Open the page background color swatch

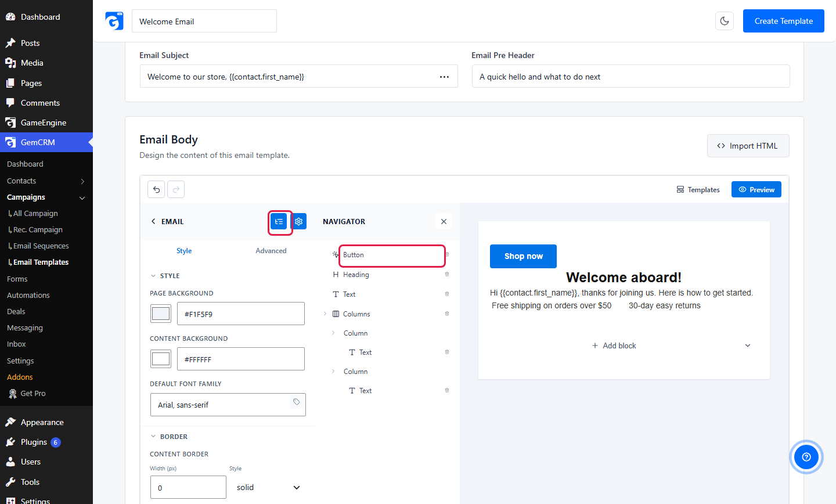pos(161,314)
